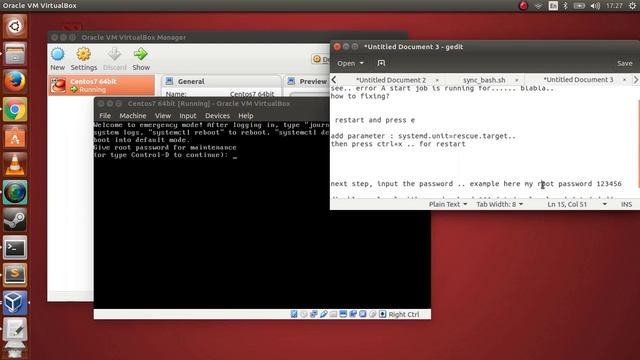Open Ubuntu Software Center from the dock
640x360 pixels.
coord(15,137)
